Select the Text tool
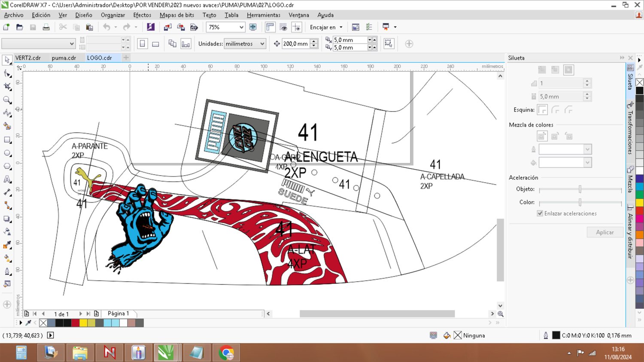644x362 pixels. 7,179
